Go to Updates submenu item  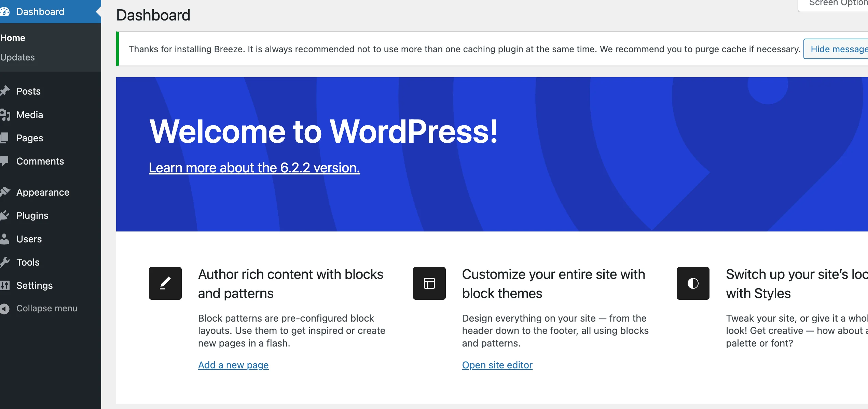click(x=17, y=57)
